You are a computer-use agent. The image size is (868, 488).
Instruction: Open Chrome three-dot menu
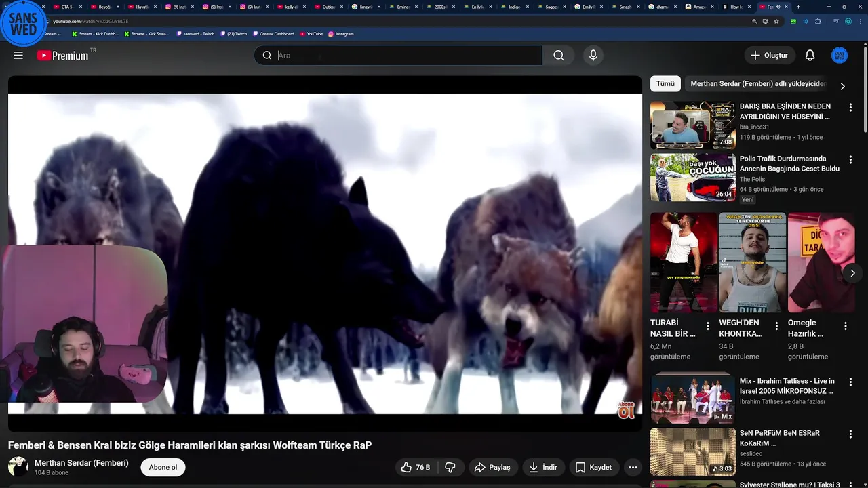[x=860, y=21]
